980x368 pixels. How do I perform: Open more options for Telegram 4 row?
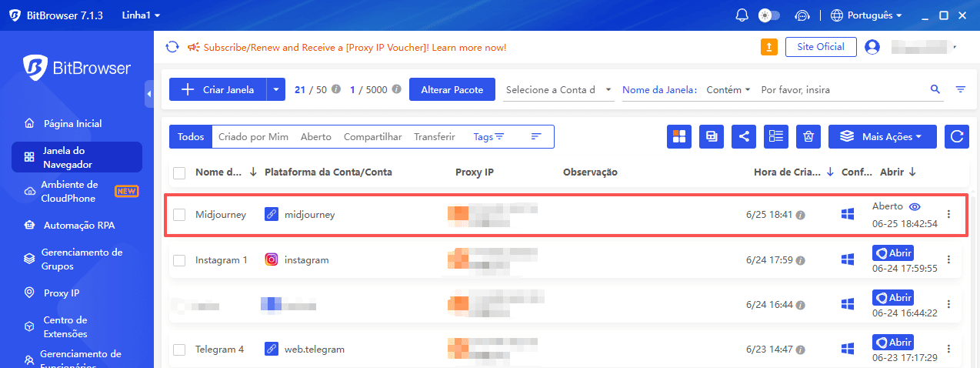click(x=948, y=350)
